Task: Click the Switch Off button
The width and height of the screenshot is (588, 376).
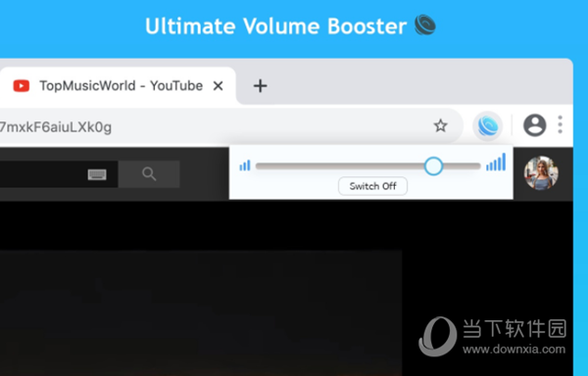Action: pyautogui.click(x=372, y=186)
